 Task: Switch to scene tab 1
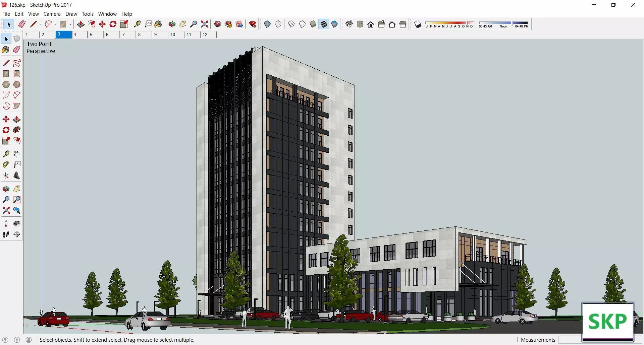click(x=31, y=34)
